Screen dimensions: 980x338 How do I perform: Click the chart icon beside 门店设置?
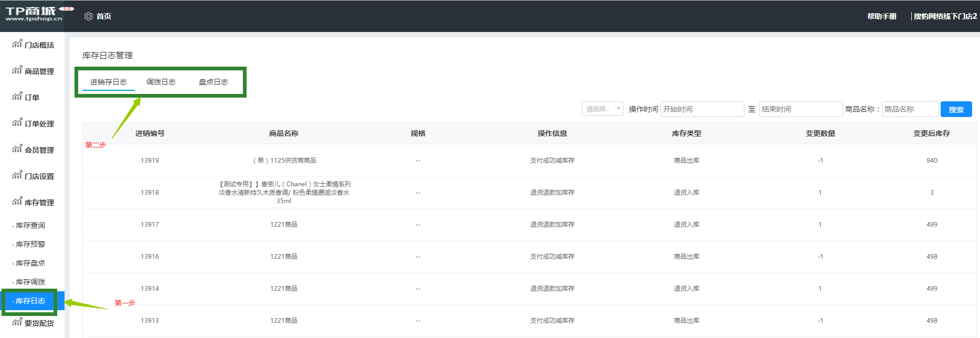pos(17,175)
